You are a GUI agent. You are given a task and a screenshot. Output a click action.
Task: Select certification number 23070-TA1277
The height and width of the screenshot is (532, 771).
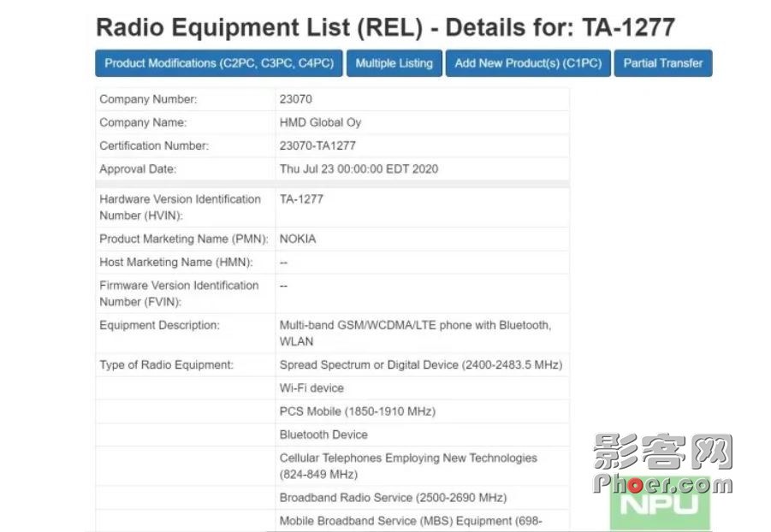coord(317,145)
